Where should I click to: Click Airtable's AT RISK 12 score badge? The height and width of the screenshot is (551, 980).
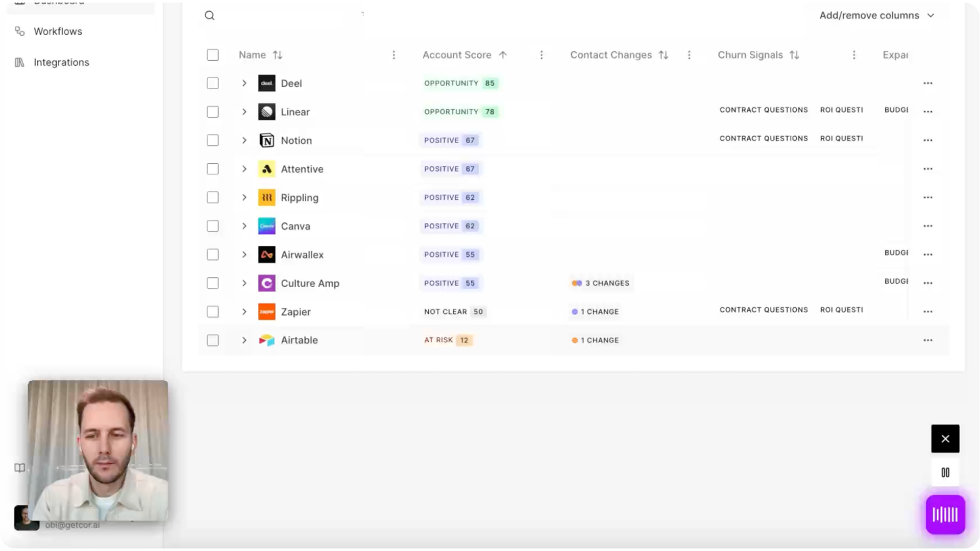448,340
